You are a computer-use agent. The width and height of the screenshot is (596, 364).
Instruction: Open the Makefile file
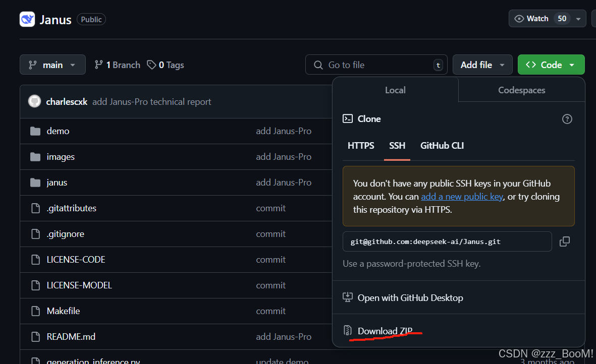click(63, 311)
